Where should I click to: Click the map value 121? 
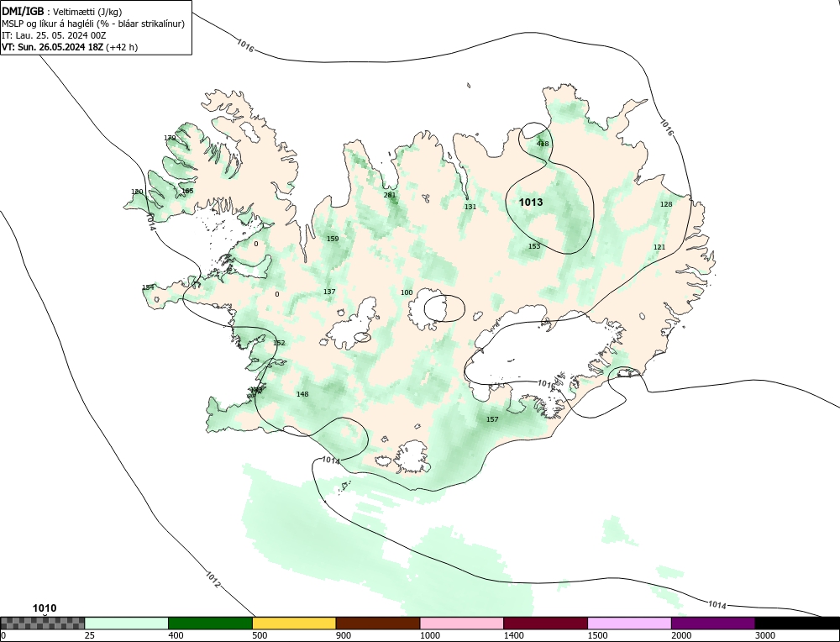tap(659, 246)
